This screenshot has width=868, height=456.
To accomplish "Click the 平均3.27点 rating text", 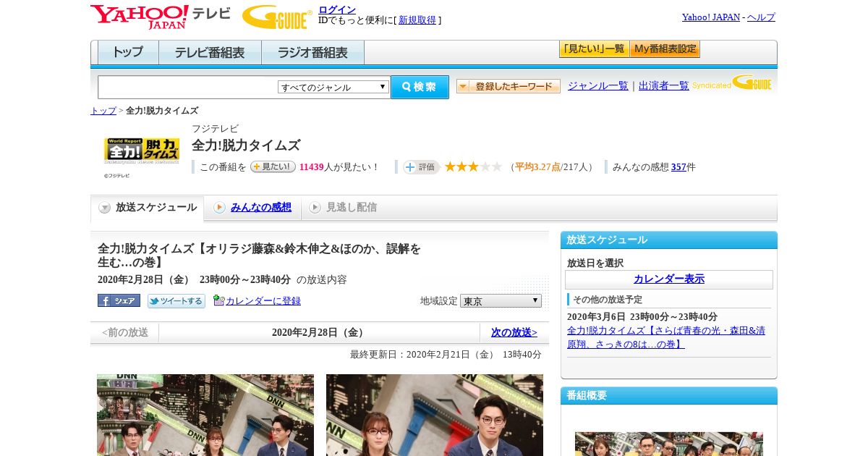I will 537,167.
